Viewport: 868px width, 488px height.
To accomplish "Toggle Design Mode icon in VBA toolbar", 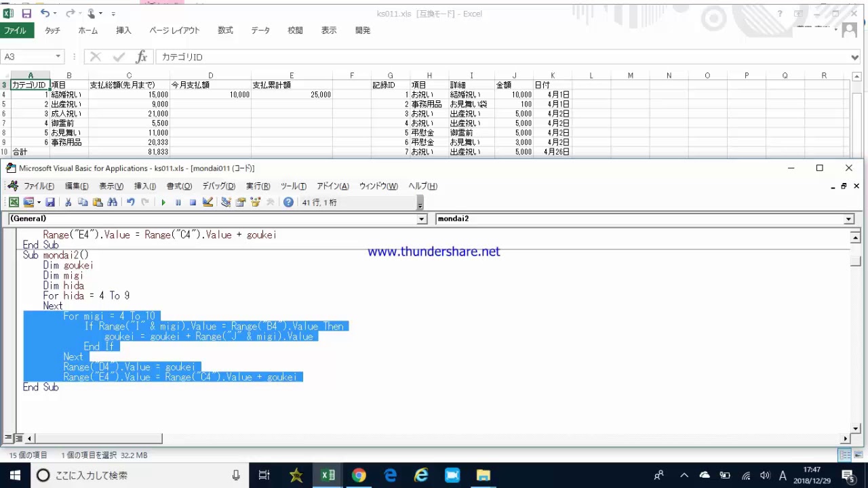I will tap(208, 202).
